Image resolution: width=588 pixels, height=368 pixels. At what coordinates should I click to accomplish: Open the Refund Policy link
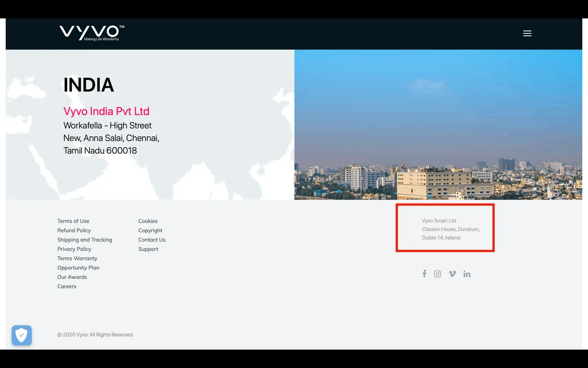coord(74,231)
